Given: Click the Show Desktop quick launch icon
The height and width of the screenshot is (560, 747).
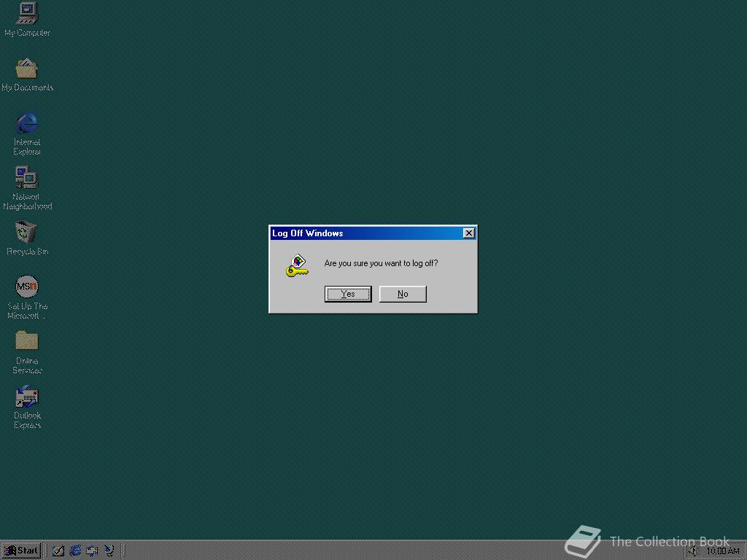Looking at the screenshot, I should (x=58, y=551).
